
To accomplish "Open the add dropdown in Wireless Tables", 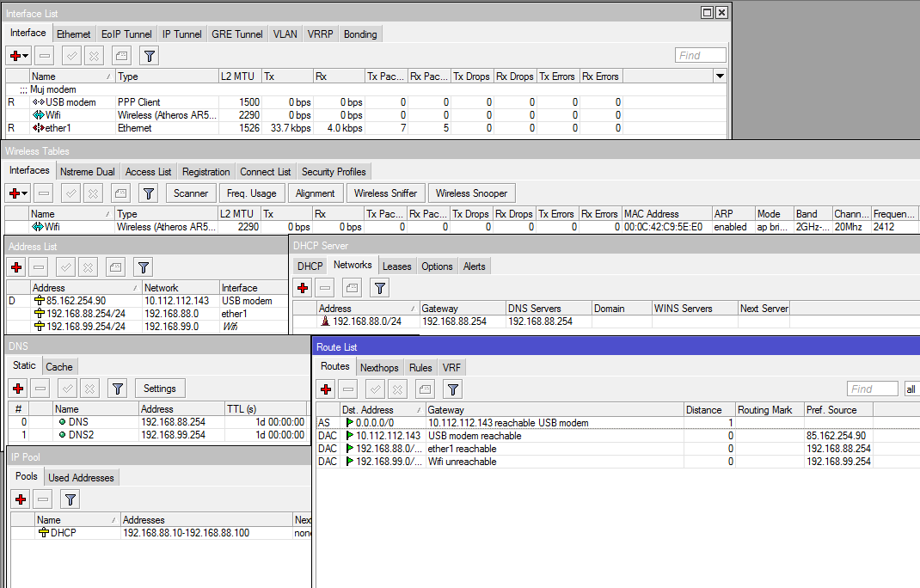I will coord(18,193).
